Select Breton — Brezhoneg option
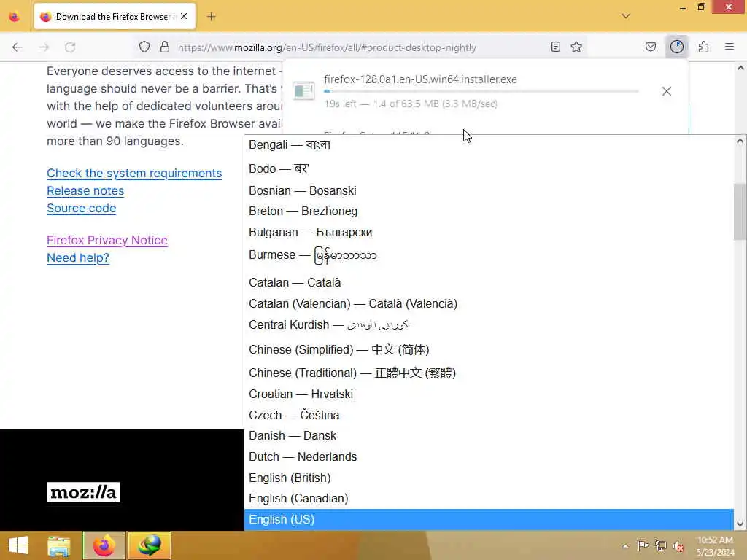 [489, 211]
